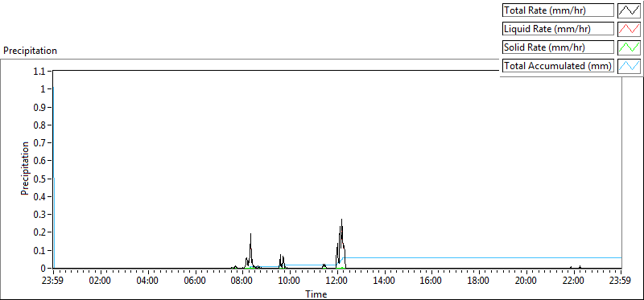Click the 02:00 time tick label

click(x=100, y=282)
